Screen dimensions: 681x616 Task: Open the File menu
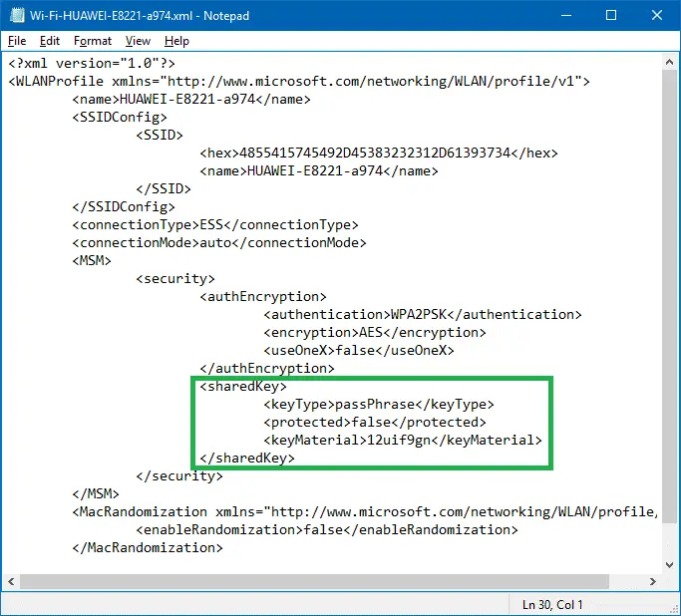click(17, 41)
